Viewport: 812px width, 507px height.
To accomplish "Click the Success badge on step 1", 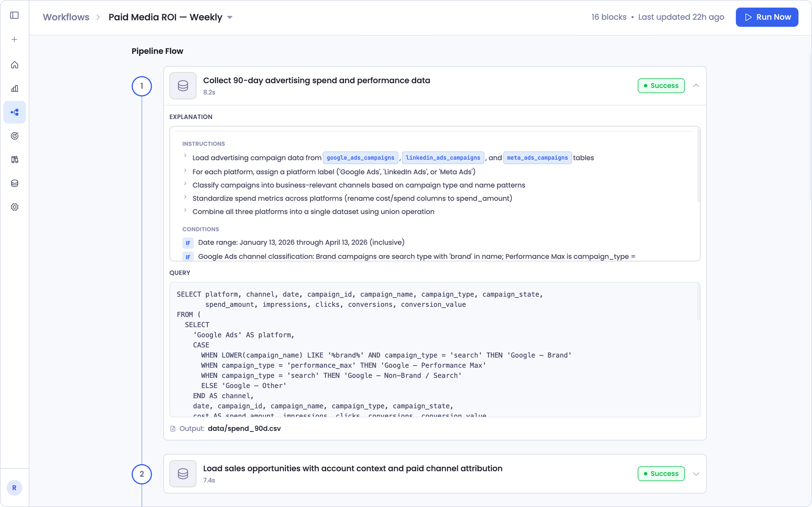I will [x=661, y=86].
